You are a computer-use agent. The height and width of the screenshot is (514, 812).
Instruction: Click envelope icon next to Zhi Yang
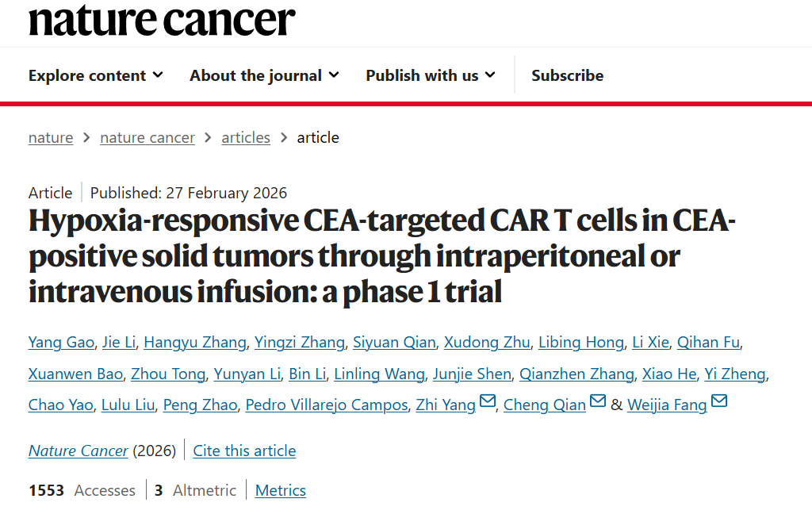coord(488,402)
